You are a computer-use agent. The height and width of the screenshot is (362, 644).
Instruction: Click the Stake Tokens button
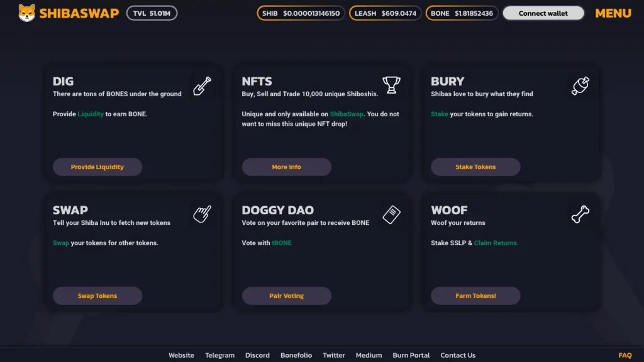click(x=475, y=167)
